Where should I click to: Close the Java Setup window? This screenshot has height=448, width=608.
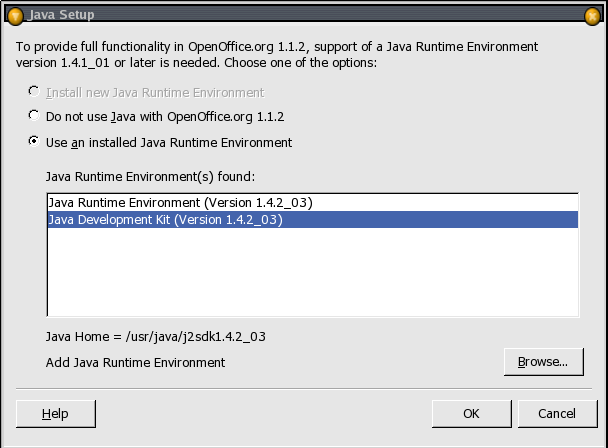tap(592, 16)
